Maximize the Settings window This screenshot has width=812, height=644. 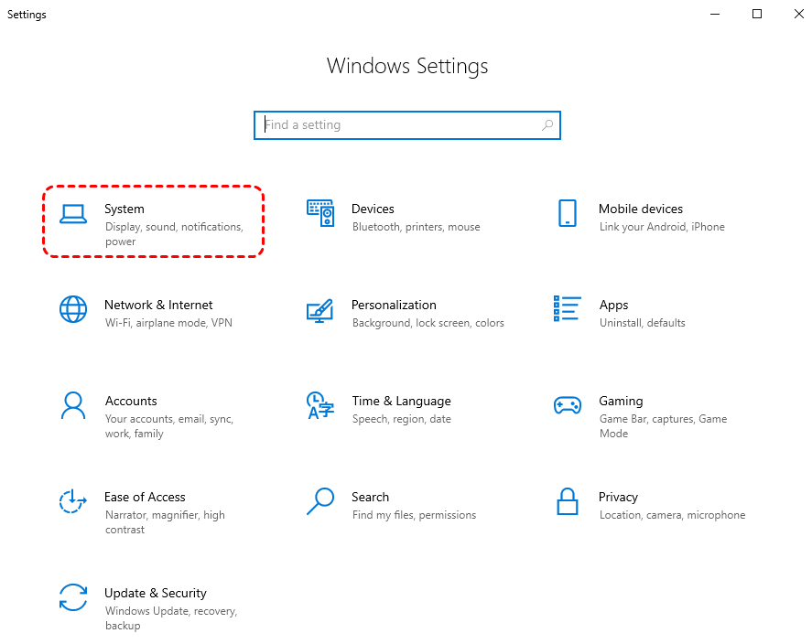pyautogui.click(x=756, y=14)
